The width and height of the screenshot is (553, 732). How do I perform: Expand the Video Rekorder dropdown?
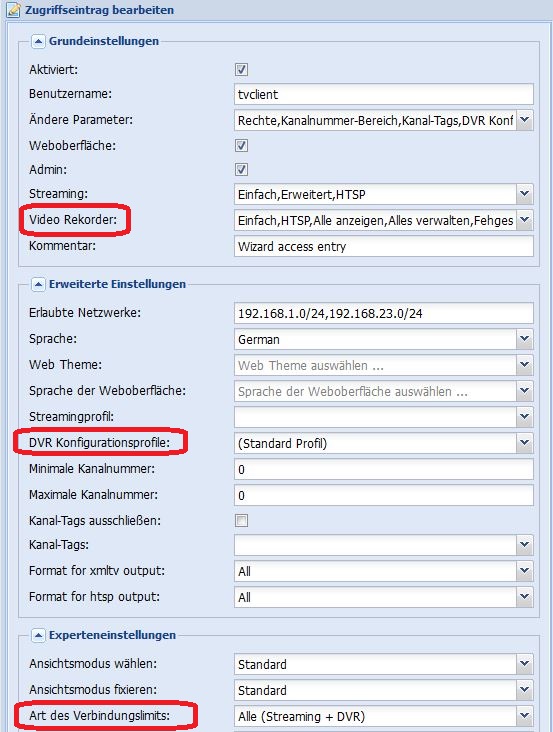tap(525, 220)
